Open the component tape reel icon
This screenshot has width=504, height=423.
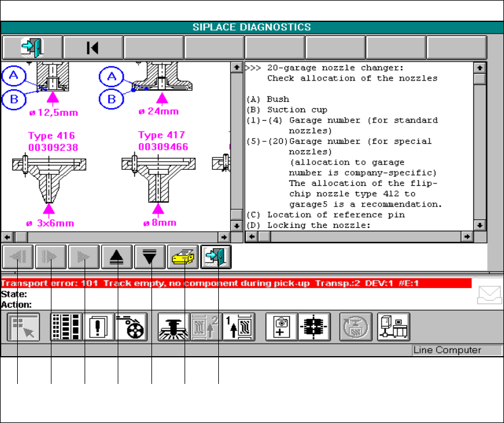[x=131, y=327]
